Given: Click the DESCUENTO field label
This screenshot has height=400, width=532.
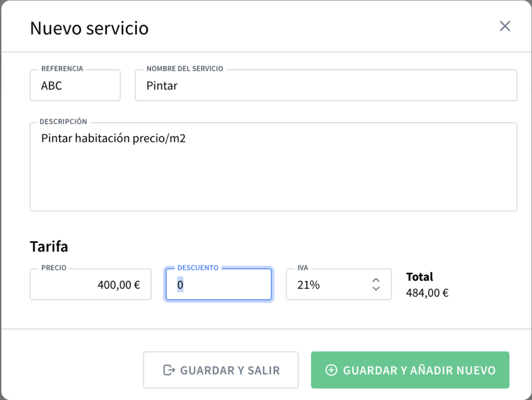Looking at the screenshot, I should tap(198, 268).
